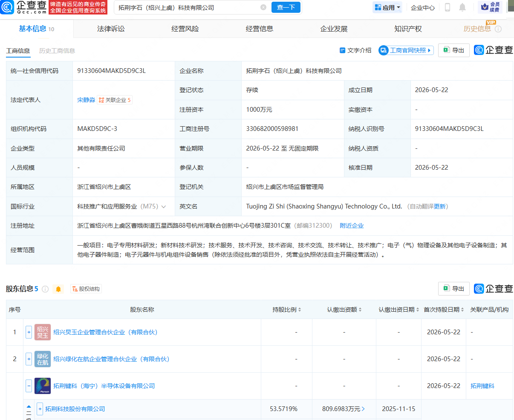Switch to the 法律诉讼 tab
514x420 pixels.
111,29
